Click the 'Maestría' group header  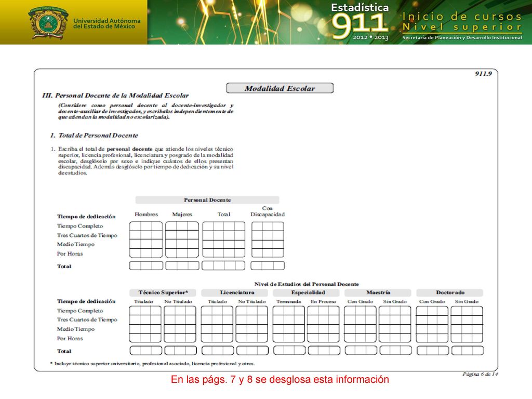click(x=378, y=292)
